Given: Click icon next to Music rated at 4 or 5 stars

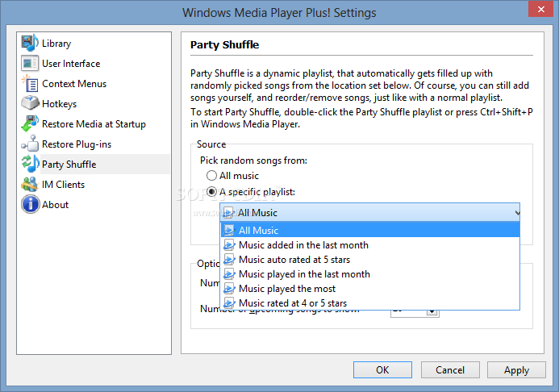Looking at the screenshot, I should pyautogui.click(x=229, y=303).
